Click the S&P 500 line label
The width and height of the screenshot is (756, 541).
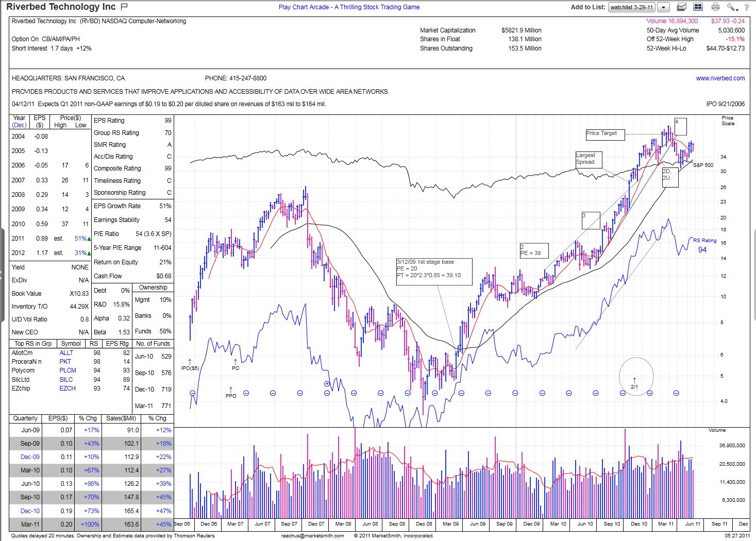[703, 165]
